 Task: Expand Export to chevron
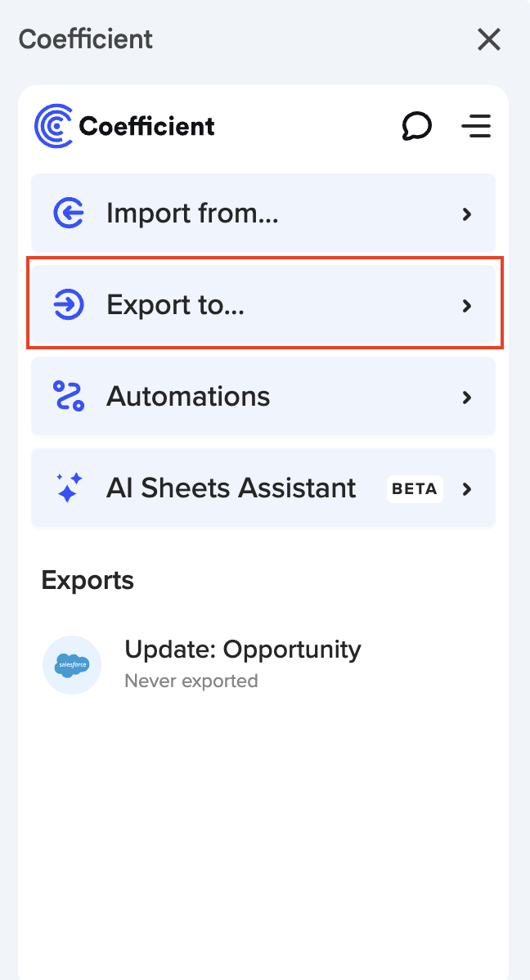click(467, 306)
